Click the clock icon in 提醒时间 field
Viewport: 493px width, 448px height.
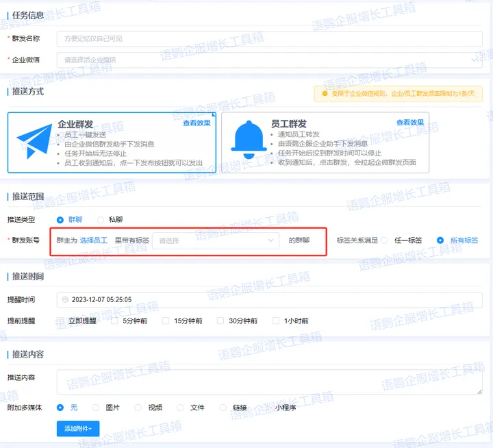pyautogui.click(x=65, y=299)
